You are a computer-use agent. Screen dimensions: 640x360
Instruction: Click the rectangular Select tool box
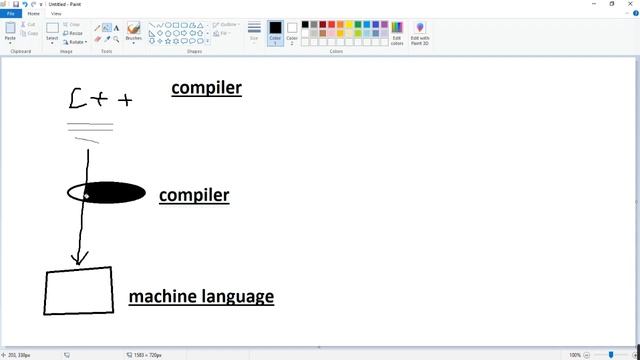pos(52,28)
